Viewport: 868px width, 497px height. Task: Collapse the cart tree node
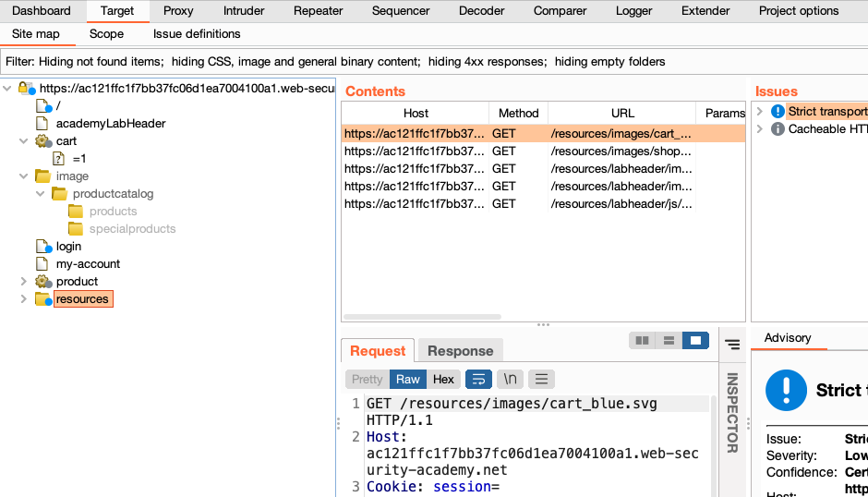click(24, 140)
